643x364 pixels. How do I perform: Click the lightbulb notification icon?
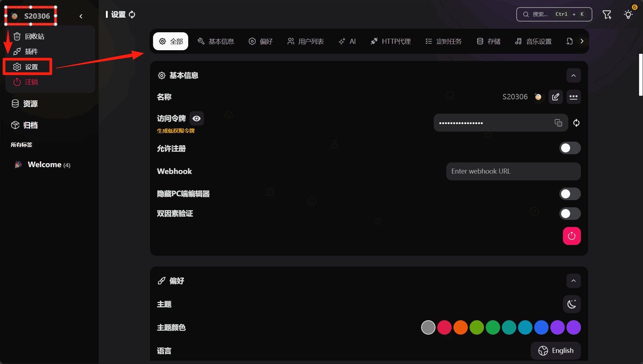click(x=628, y=15)
